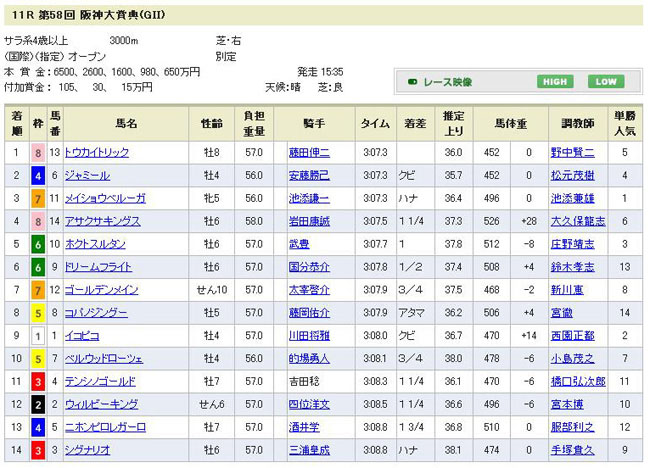Open trainer 野中賢二 profile
650x468 pixels.
coord(574,153)
